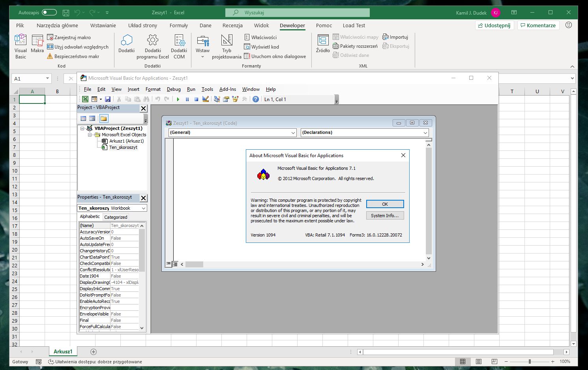Image resolution: width=588 pixels, height=370 pixels.
Task: Open the Debug menu in VBA editor
Action: pyautogui.click(x=174, y=89)
